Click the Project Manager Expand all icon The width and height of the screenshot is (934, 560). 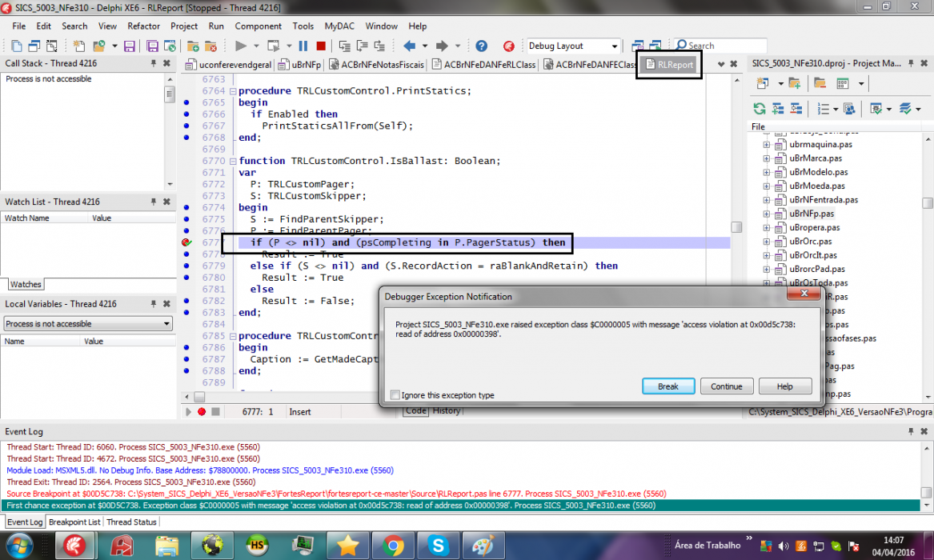tap(778, 108)
